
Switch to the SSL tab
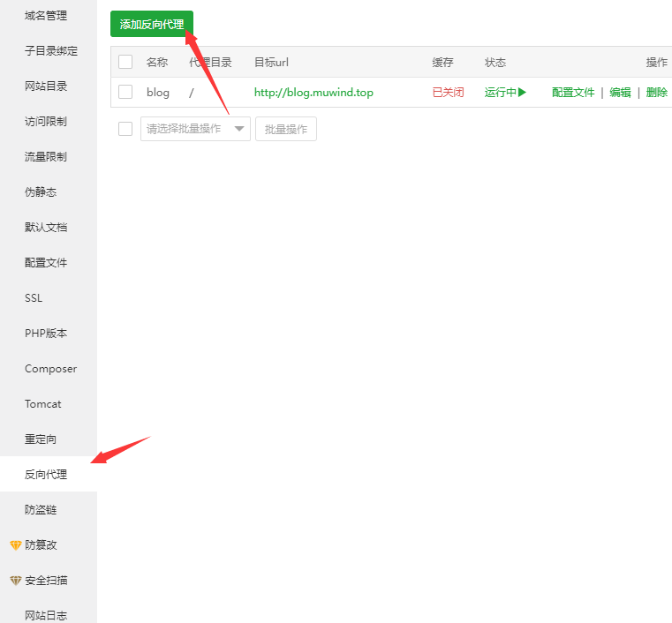(x=34, y=298)
